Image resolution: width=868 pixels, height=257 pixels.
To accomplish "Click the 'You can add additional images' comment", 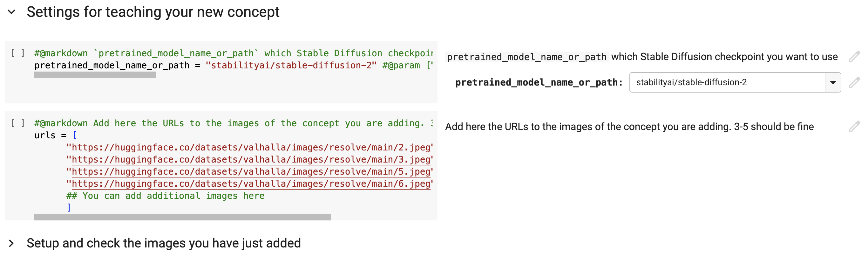I will coord(166,196).
